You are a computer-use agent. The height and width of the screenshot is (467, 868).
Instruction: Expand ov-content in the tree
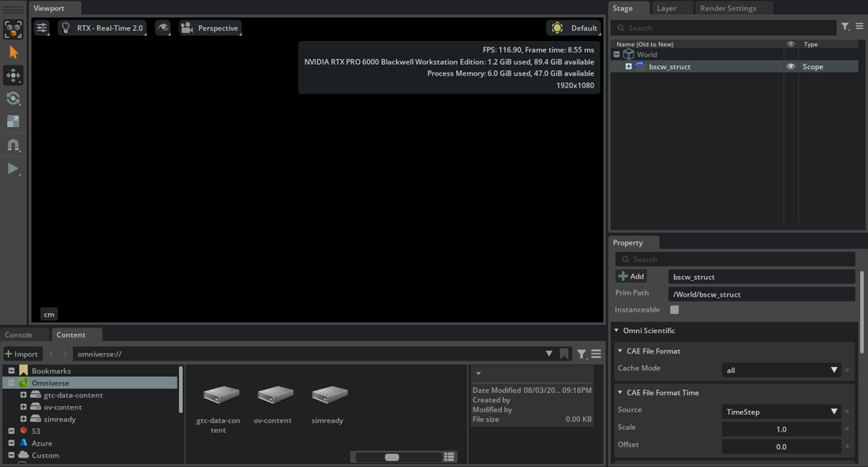tap(23, 407)
